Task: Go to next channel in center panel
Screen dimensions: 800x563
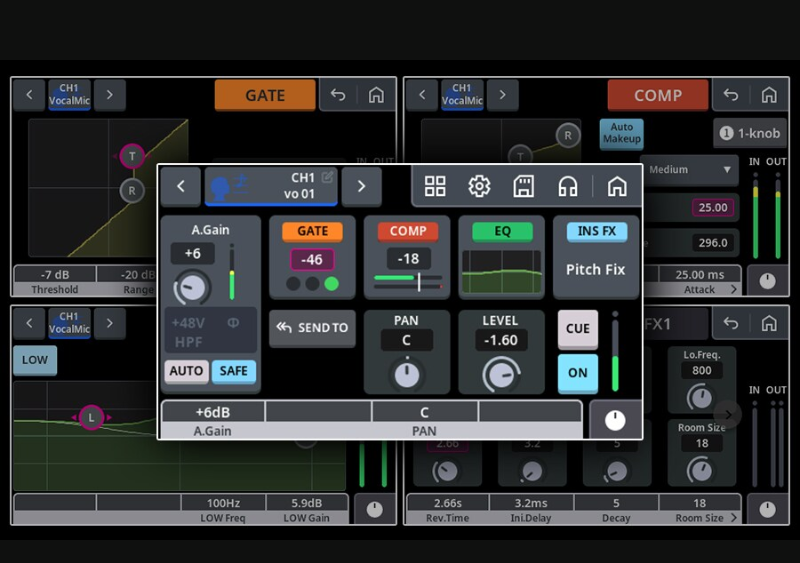Action: (361, 186)
